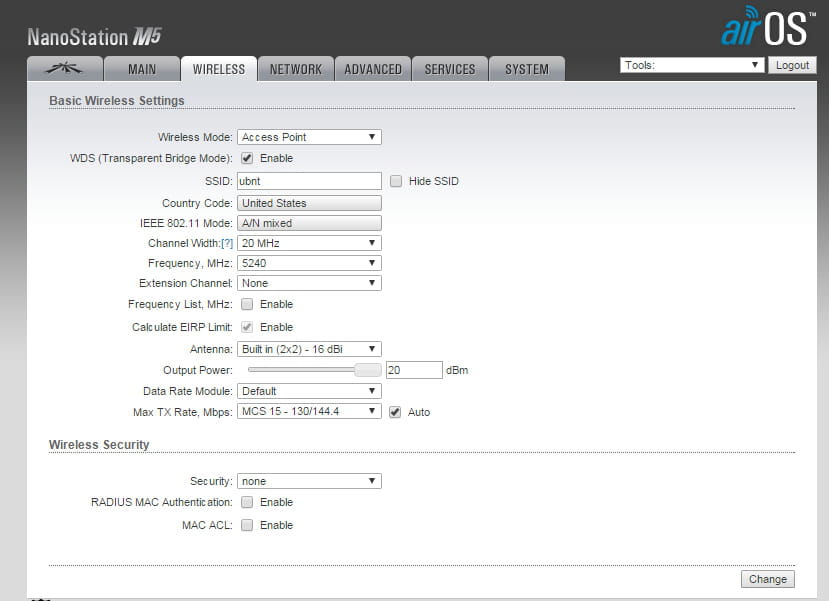Click the United States country code button
The width and height of the screenshot is (829, 601).
(309, 203)
